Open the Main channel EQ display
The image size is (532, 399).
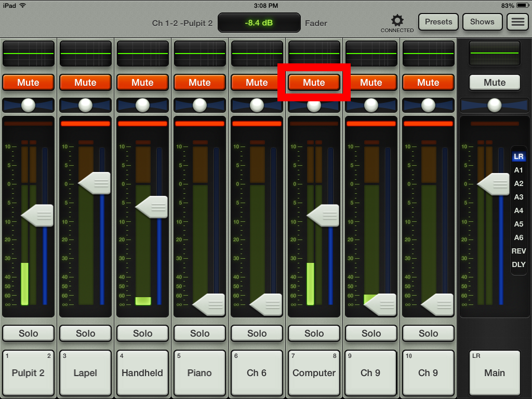(x=494, y=52)
